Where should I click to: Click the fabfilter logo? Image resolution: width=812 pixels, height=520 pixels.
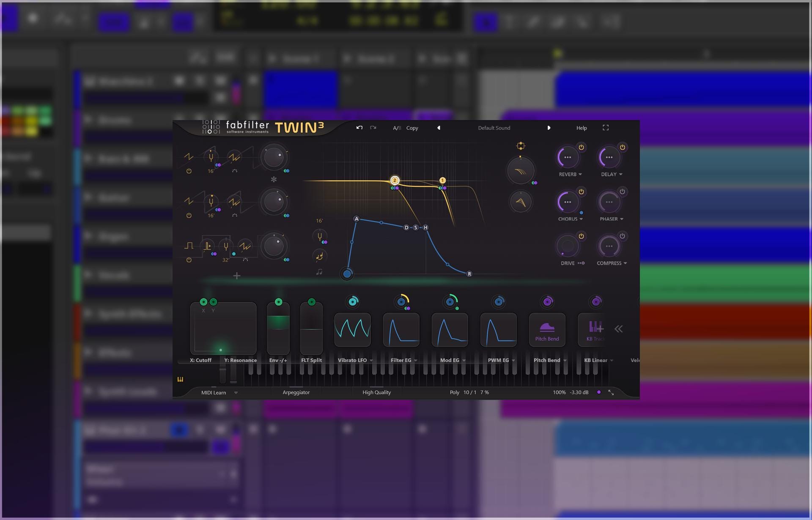(247, 127)
